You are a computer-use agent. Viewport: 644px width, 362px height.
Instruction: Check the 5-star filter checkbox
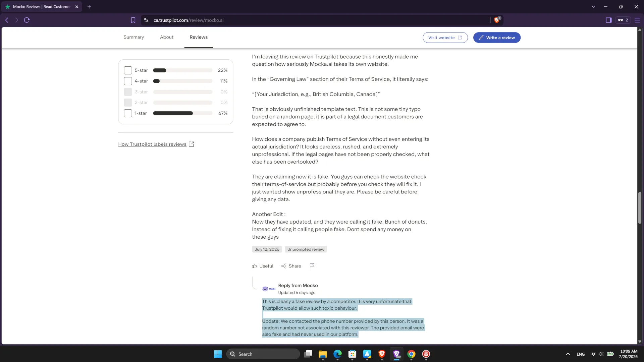(x=128, y=70)
